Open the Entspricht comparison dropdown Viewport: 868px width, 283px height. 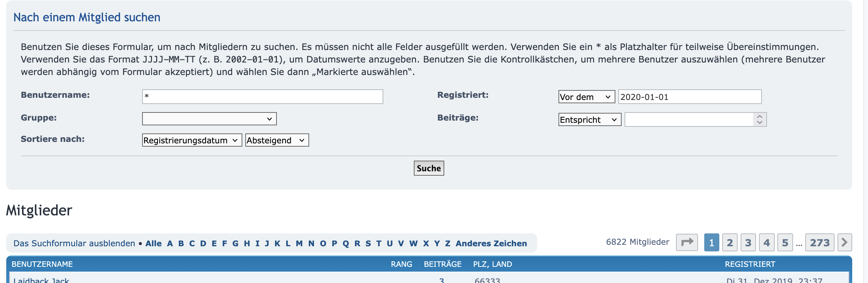click(589, 120)
